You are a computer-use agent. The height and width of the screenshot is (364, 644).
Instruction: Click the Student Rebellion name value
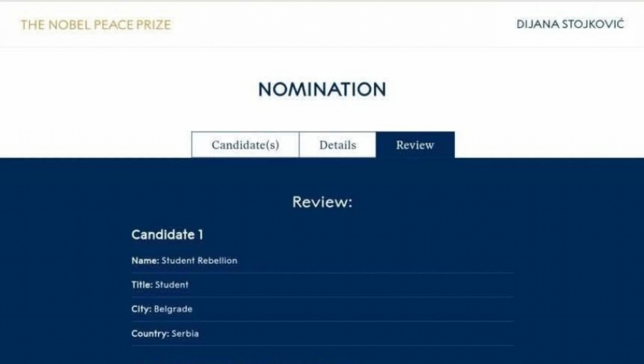click(x=199, y=261)
